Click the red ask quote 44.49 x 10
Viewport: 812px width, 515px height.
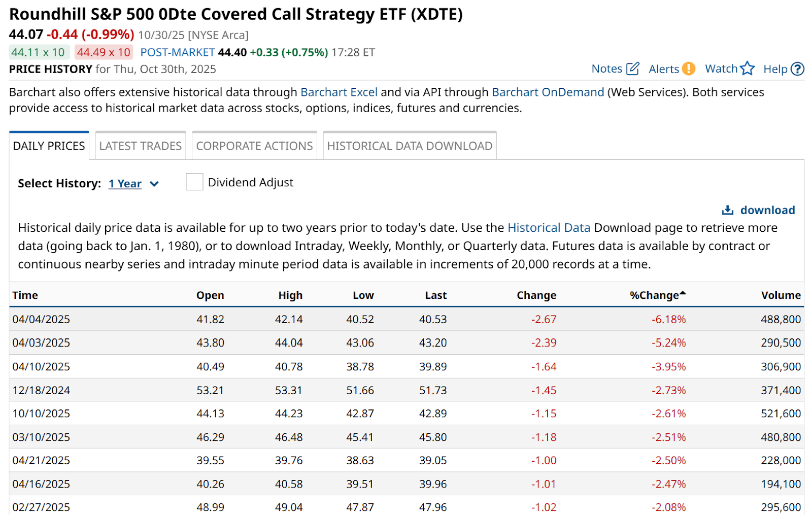(104, 52)
